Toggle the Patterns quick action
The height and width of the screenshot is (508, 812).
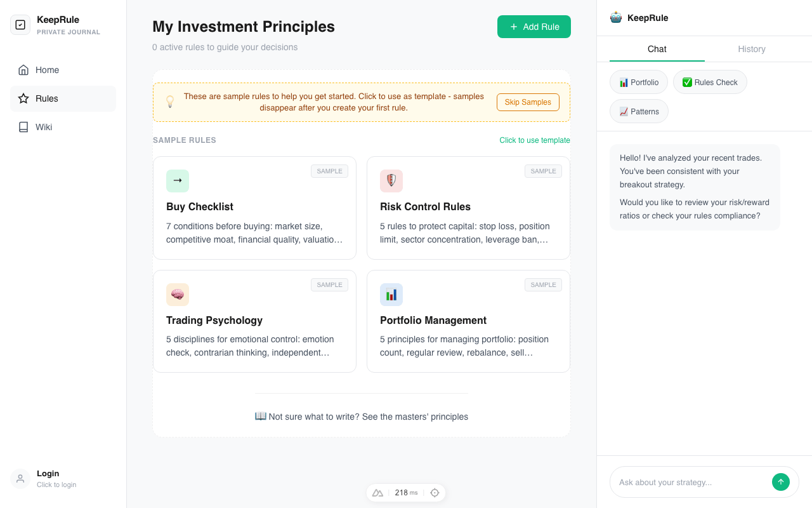pos(639,111)
